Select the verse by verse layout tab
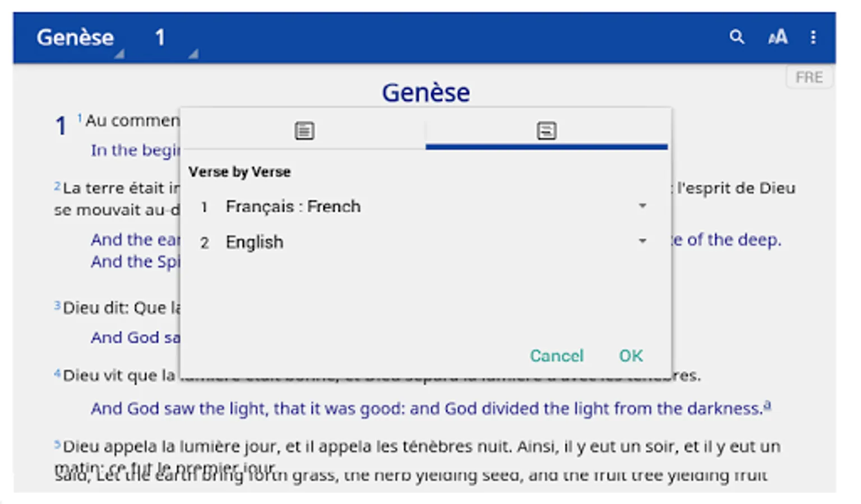 pos(546,130)
